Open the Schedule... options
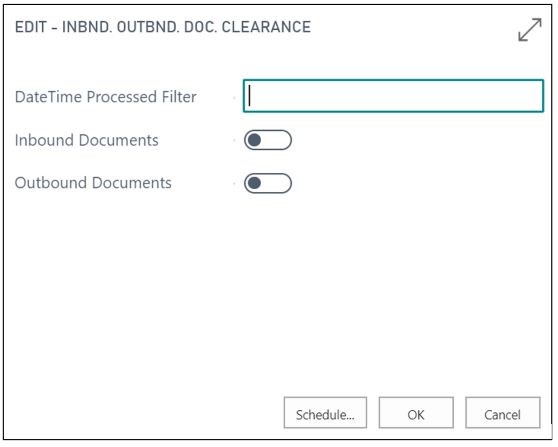Image resolution: width=558 pixels, height=447 pixels. point(325,412)
